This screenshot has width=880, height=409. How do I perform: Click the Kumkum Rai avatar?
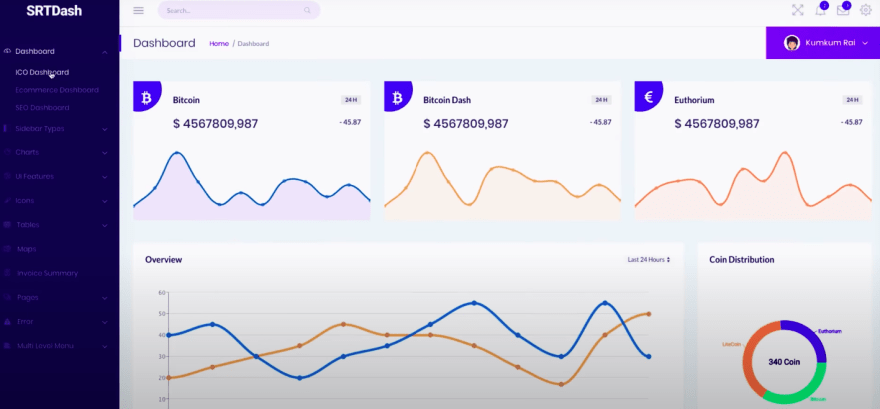792,43
